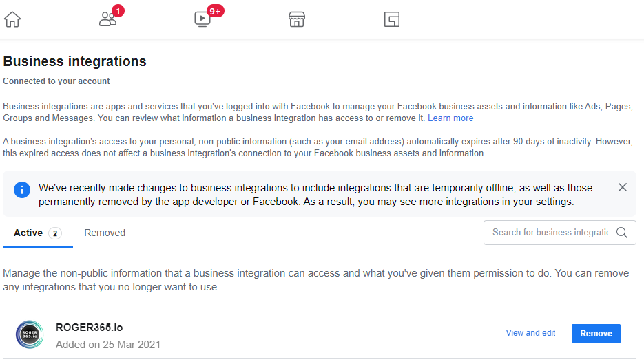This screenshot has height=364, width=644.
Task: Switch to the Active tab
Action: (x=28, y=233)
